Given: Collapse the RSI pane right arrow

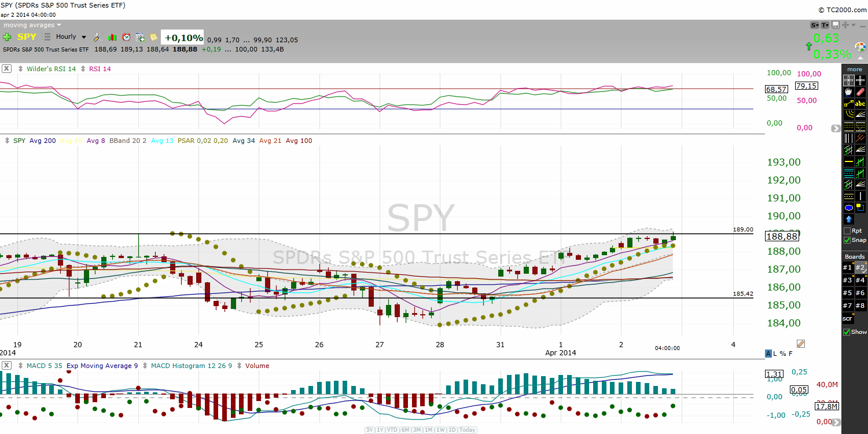Looking at the screenshot, I should click(x=835, y=128).
